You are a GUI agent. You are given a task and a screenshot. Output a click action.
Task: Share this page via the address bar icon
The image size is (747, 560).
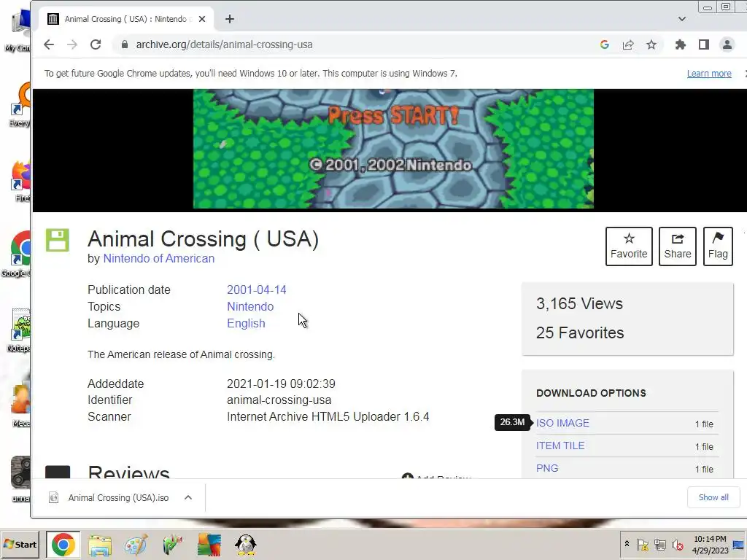point(628,44)
